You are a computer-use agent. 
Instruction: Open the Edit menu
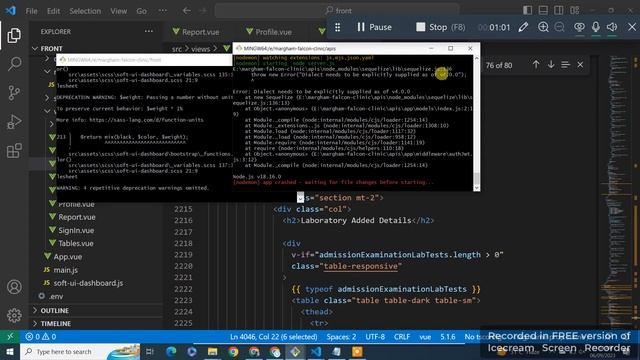(53, 11)
